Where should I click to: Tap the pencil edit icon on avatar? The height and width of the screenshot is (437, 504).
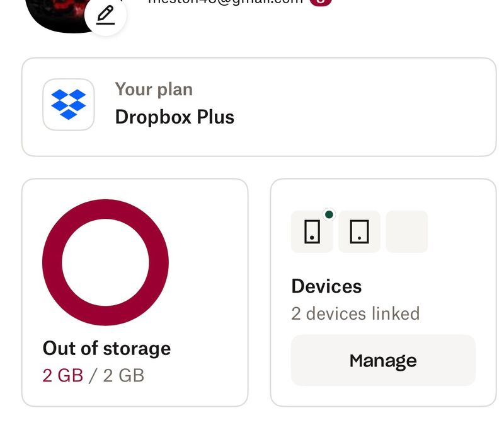(105, 15)
